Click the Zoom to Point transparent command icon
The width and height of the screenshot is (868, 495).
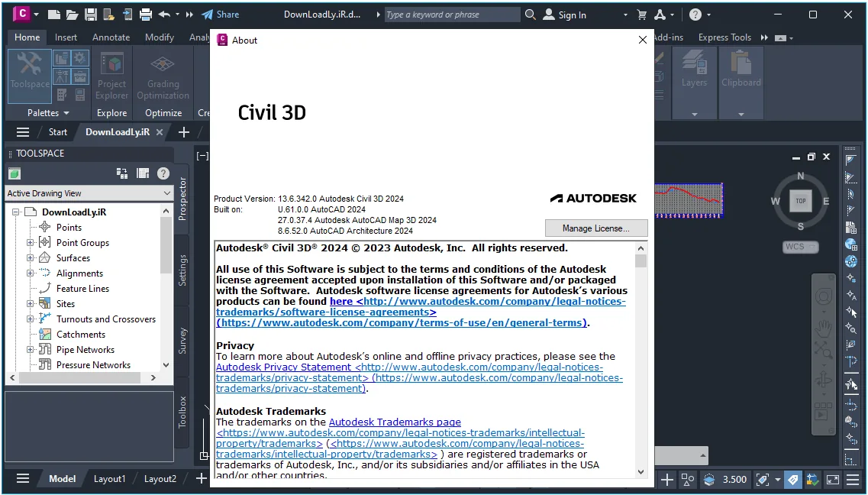click(x=851, y=328)
